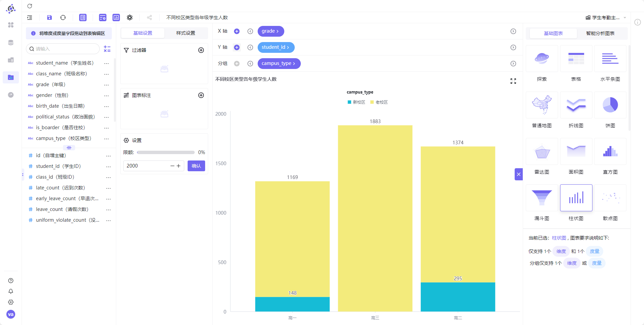Toggle the 老校区 legend series
The width and height of the screenshot is (644, 325).
(x=379, y=102)
